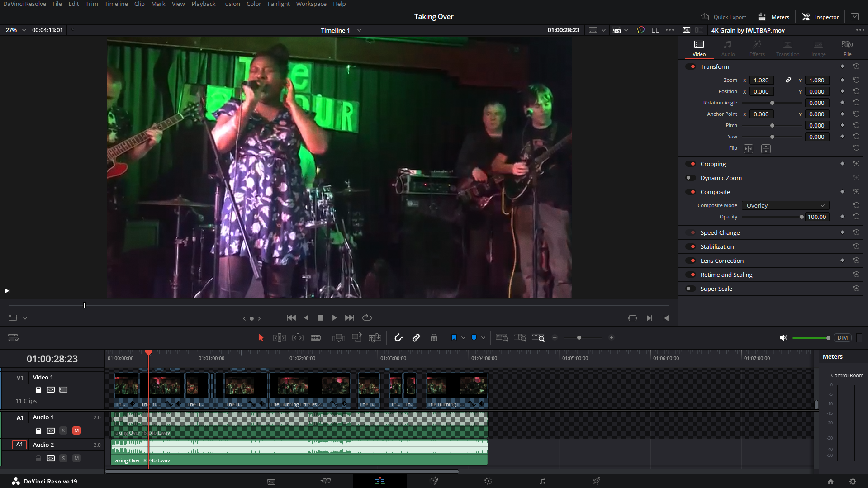Toggle Linked Selection
Viewport: 868px width, 488px height.
(416, 337)
